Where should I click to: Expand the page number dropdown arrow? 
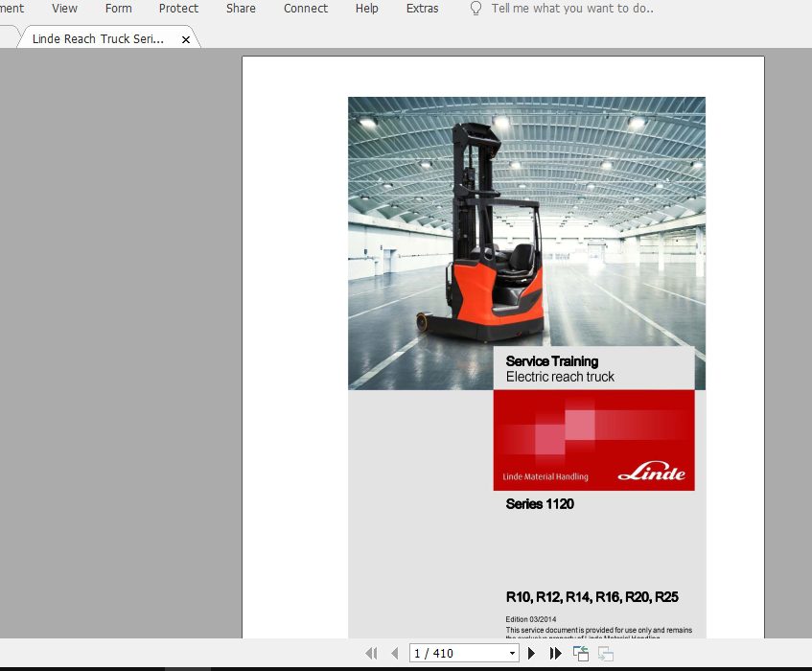[512, 654]
